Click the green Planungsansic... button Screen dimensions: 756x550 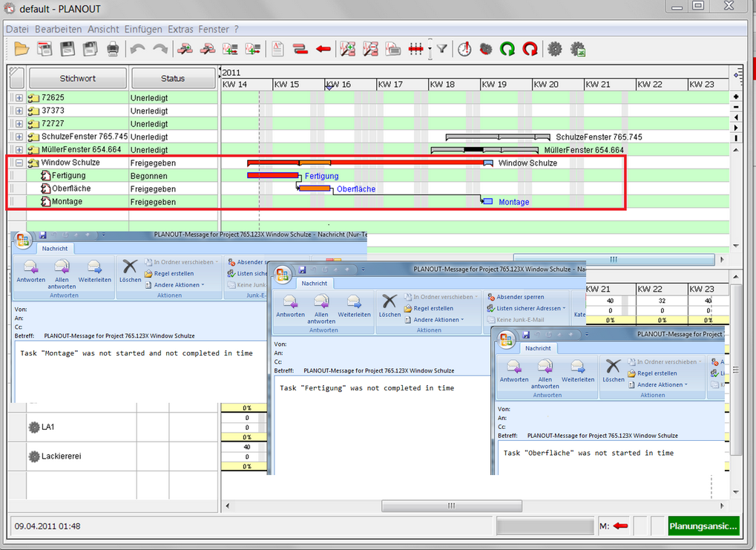pos(703,526)
